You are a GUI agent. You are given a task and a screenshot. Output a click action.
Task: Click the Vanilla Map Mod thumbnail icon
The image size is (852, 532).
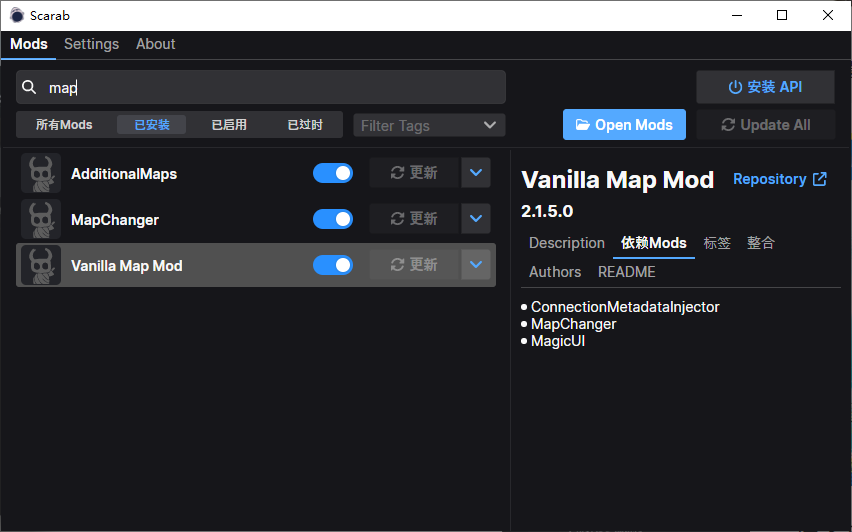coord(41,265)
